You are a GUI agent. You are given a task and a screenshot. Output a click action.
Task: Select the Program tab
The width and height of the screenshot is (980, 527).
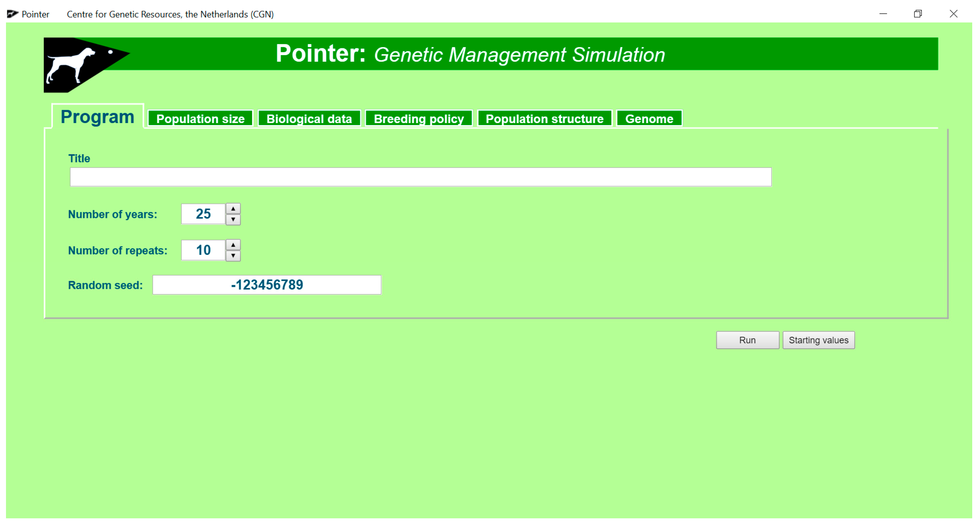97,117
